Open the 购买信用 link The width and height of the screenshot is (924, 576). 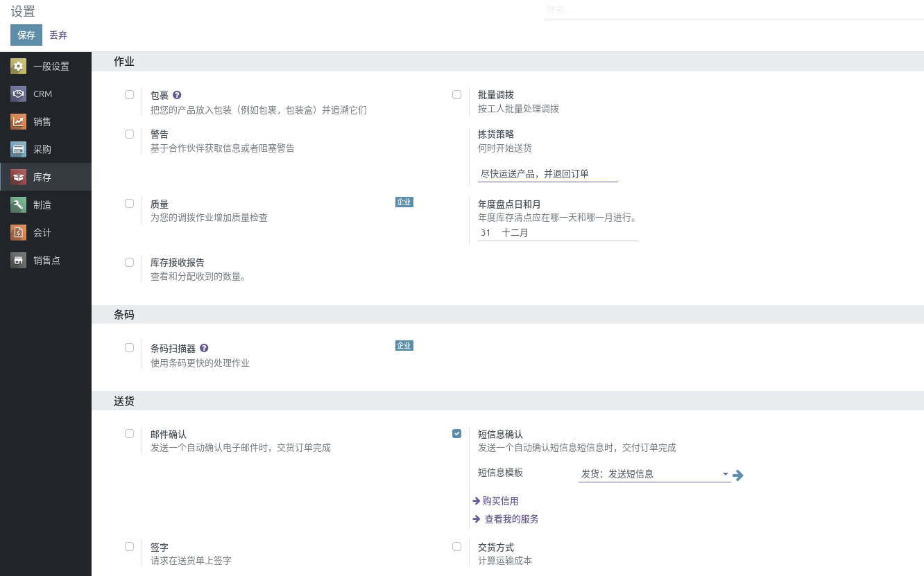495,501
